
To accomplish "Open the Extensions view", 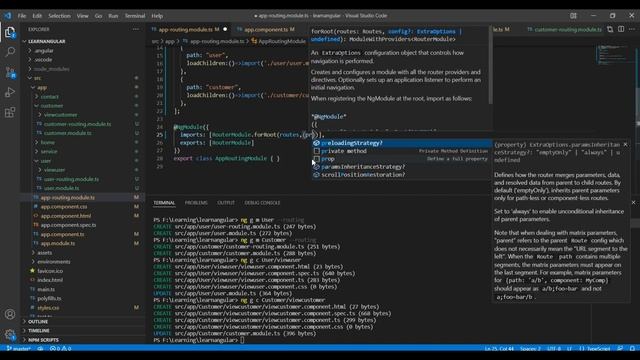I will 10,112.
